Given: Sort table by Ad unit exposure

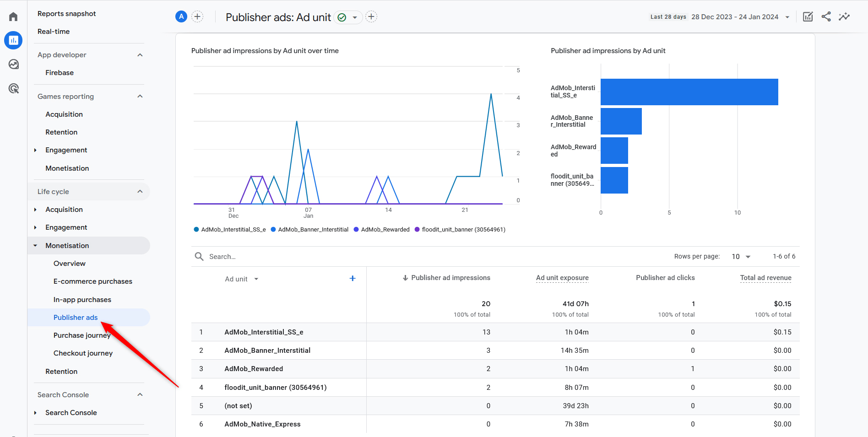Looking at the screenshot, I should 562,277.
